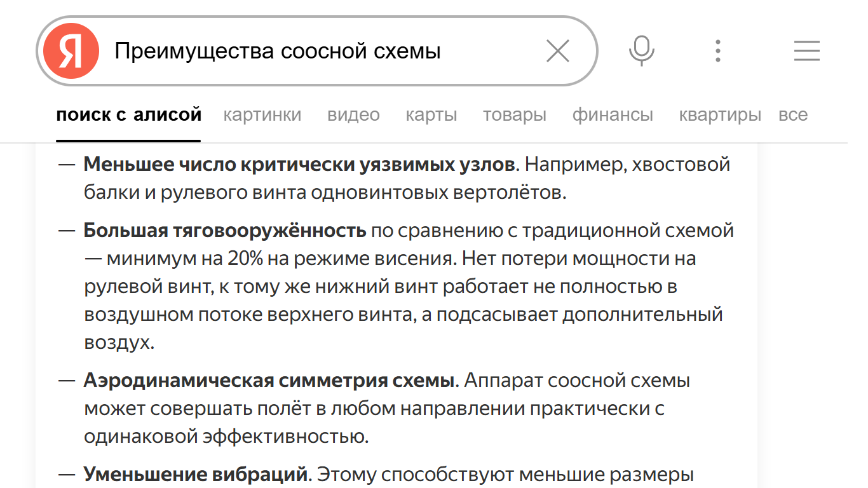Image resolution: width=868 pixels, height=488 pixels.
Task: Start voice search with the microphone icon
Action: (x=641, y=51)
